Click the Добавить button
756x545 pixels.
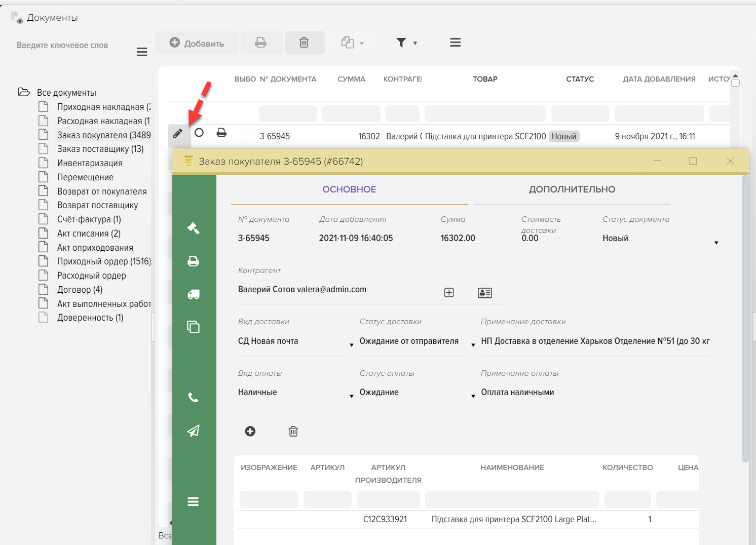197,43
